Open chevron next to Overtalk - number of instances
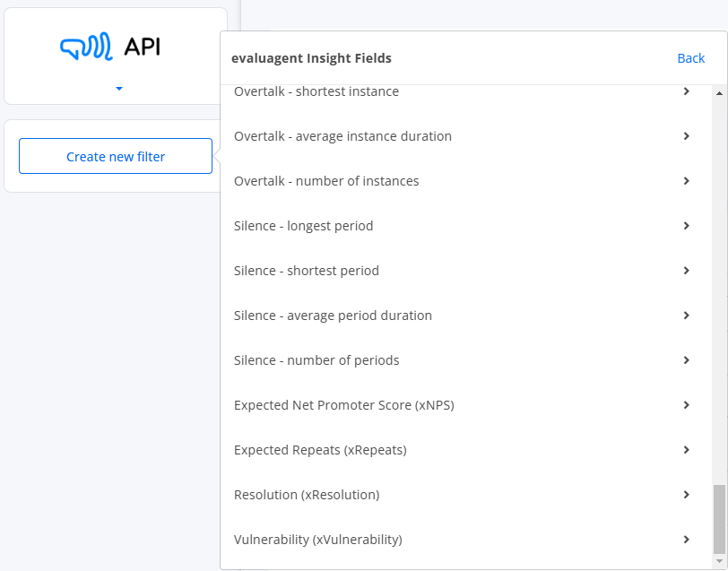This screenshot has width=728, height=571. pos(686,180)
